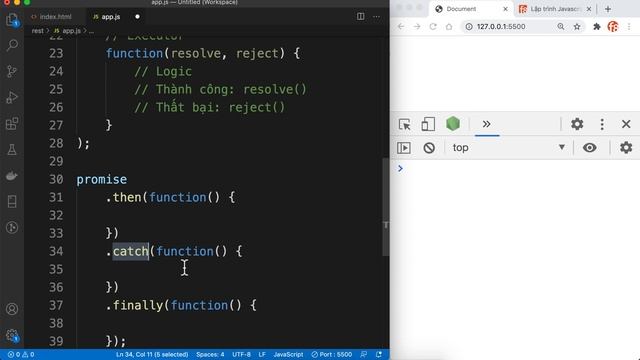This screenshot has height=360, width=640.
Task: Close the DevTools panel
Action: click(626, 124)
